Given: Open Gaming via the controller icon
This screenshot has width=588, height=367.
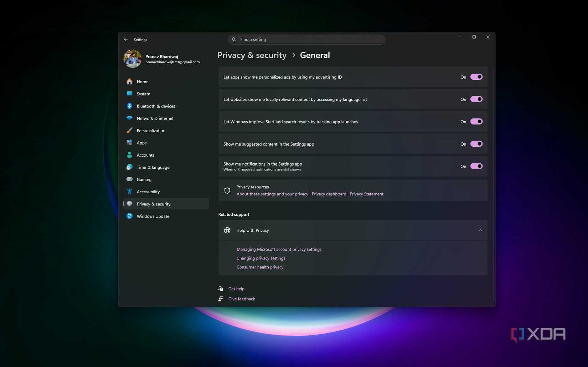Looking at the screenshot, I should 129,179.
